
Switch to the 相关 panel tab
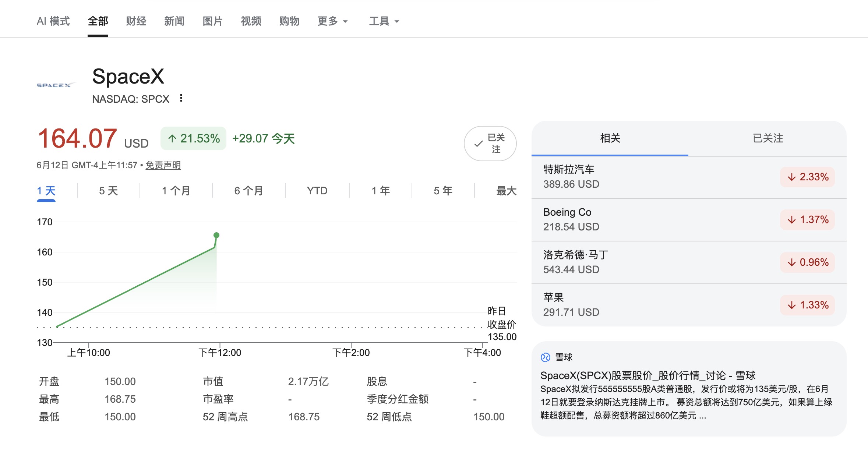[x=610, y=138]
